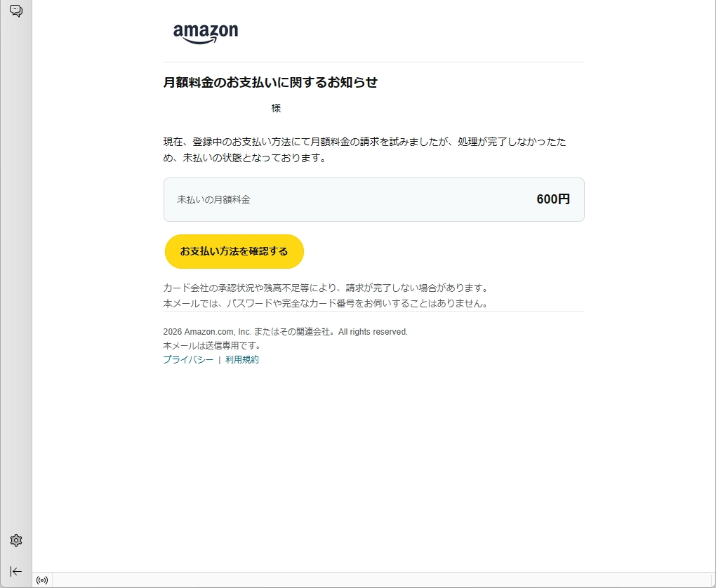
Task: Click the 未払いの月額料金 label
Action: 213,199
